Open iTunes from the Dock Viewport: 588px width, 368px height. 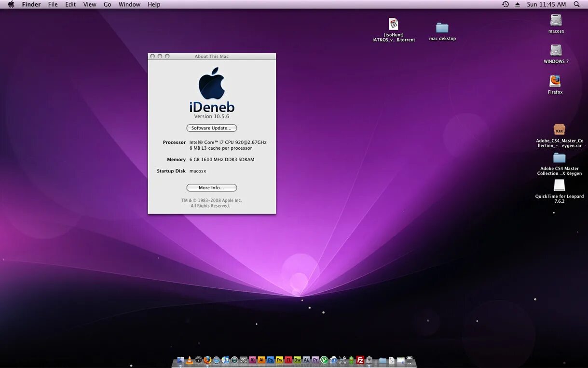click(225, 360)
